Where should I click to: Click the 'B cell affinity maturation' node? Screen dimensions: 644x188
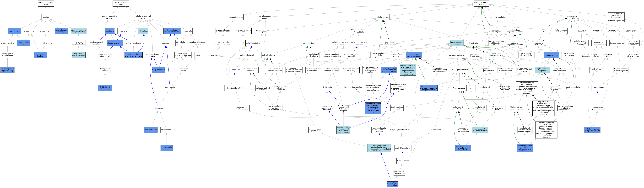[x=392, y=184]
